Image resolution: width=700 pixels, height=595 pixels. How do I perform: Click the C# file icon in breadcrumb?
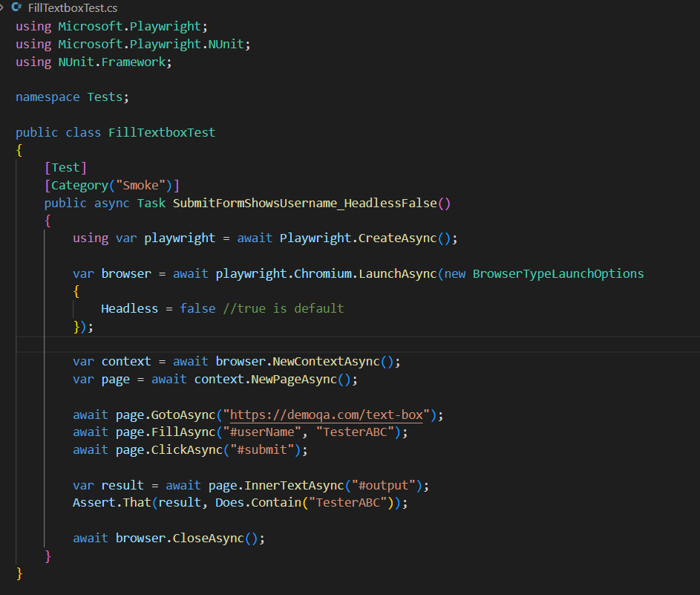[16, 7]
